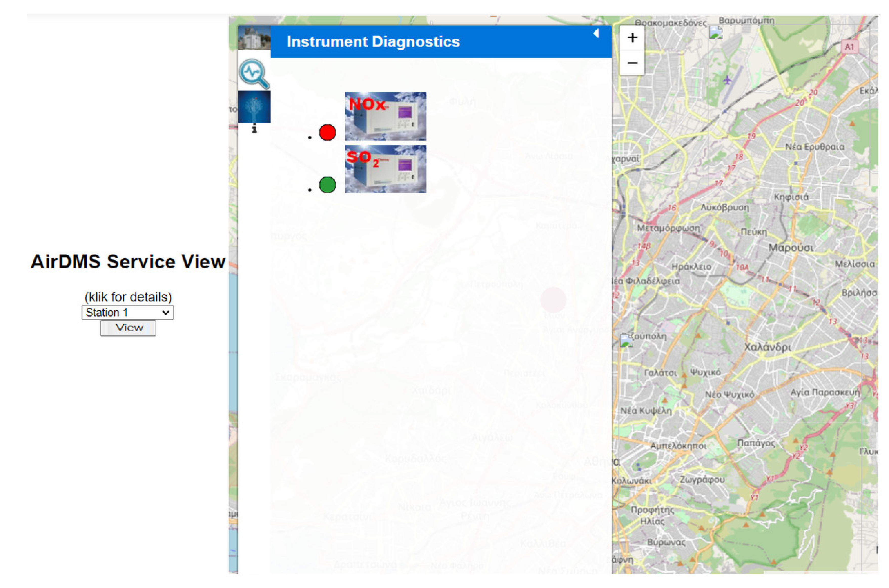This screenshot has height=588, width=889.
Task: Click the A1 highway shield on map
Action: point(849,47)
